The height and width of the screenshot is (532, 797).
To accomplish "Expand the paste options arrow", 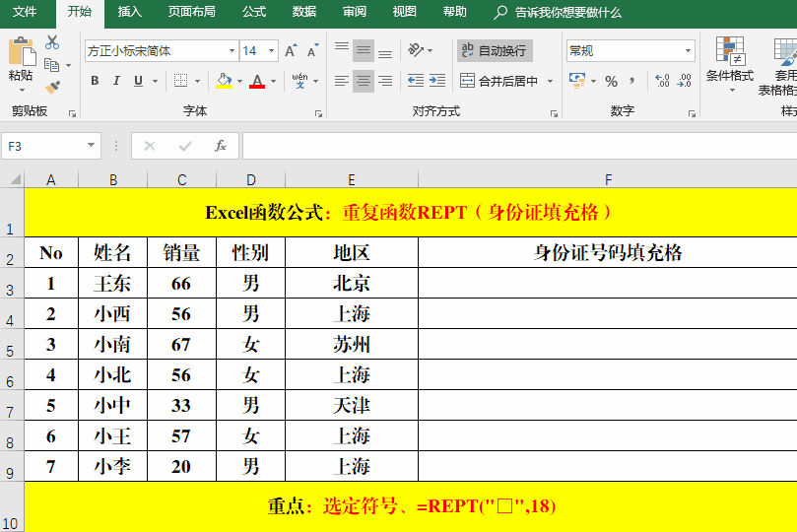I will coord(22,91).
